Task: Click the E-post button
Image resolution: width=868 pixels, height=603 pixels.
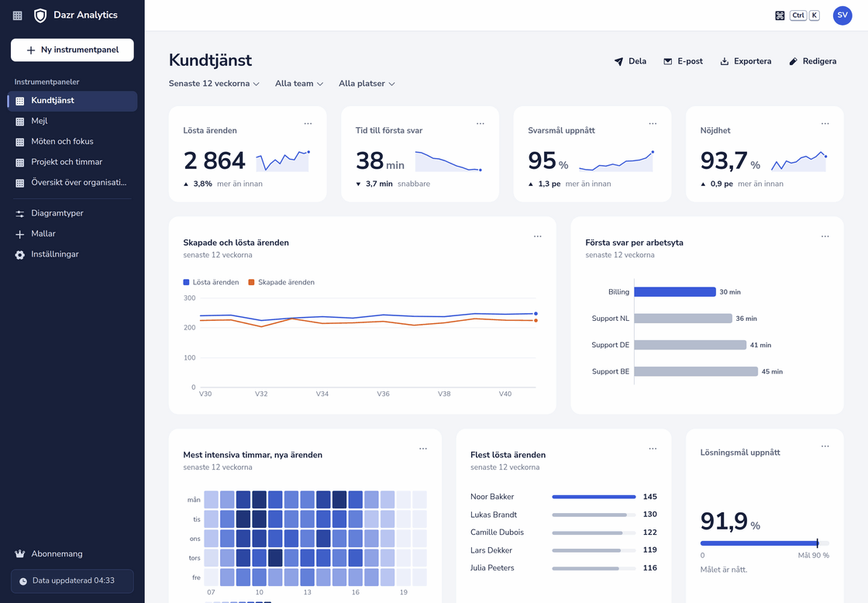Action: (x=683, y=61)
